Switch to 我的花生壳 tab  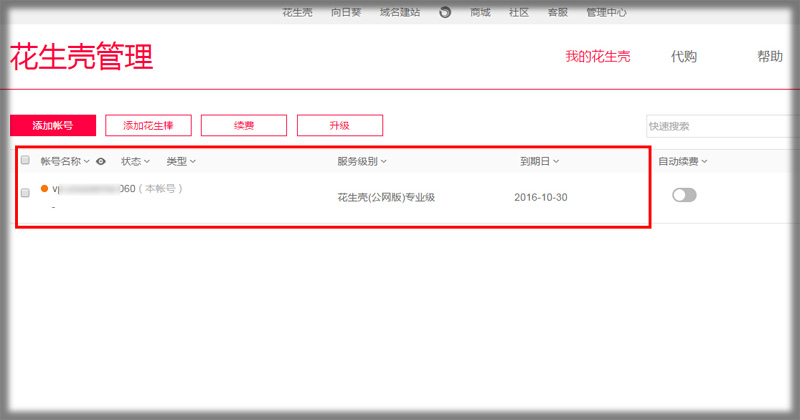coord(598,56)
